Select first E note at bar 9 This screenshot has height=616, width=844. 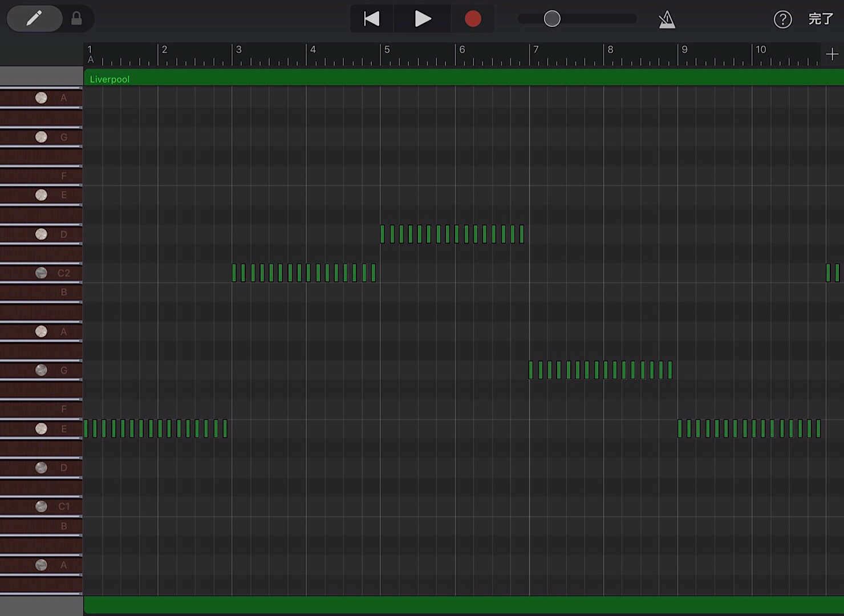(680, 428)
